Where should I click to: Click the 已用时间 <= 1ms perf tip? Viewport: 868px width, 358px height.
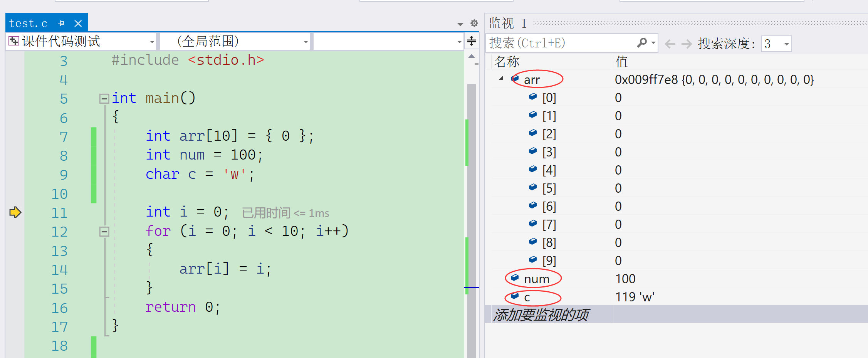285,213
